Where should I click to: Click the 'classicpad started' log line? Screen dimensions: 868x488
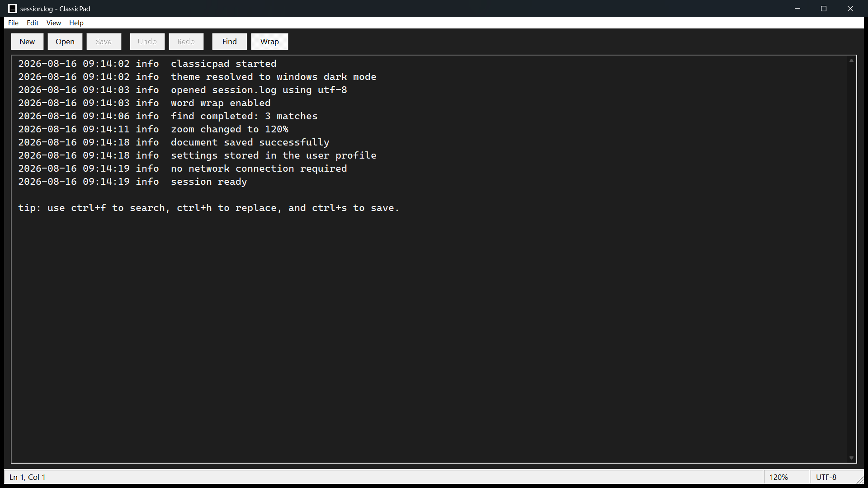(x=147, y=64)
